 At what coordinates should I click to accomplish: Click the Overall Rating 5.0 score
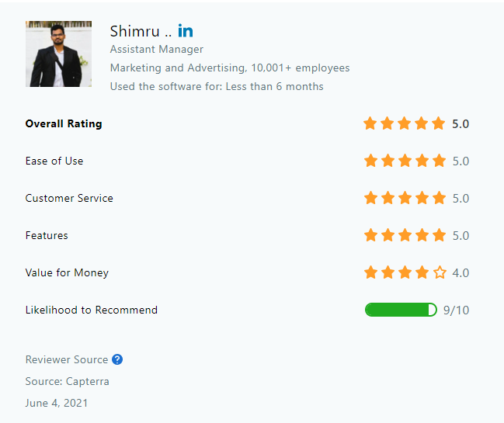pyautogui.click(x=461, y=123)
